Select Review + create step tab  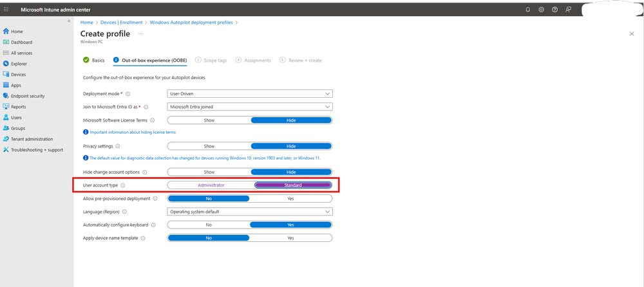click(x=301, y=60)
